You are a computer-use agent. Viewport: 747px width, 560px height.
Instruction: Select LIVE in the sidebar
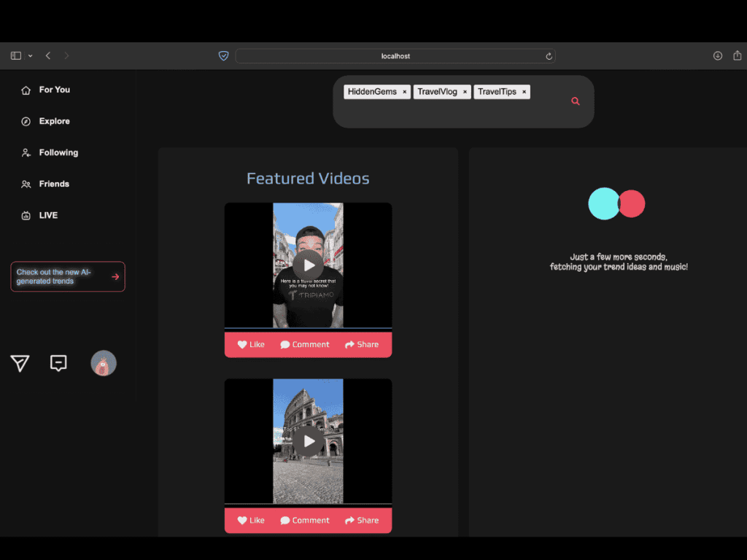[48, 215]
